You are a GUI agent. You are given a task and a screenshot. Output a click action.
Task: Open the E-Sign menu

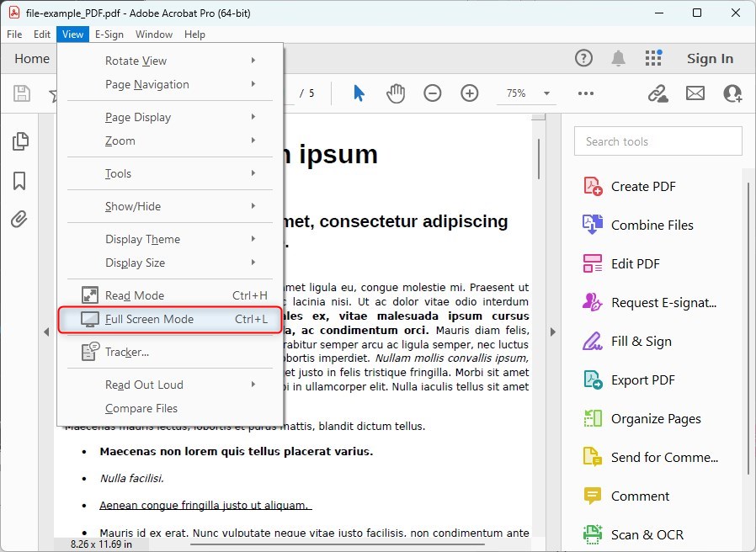coord(109,34)
